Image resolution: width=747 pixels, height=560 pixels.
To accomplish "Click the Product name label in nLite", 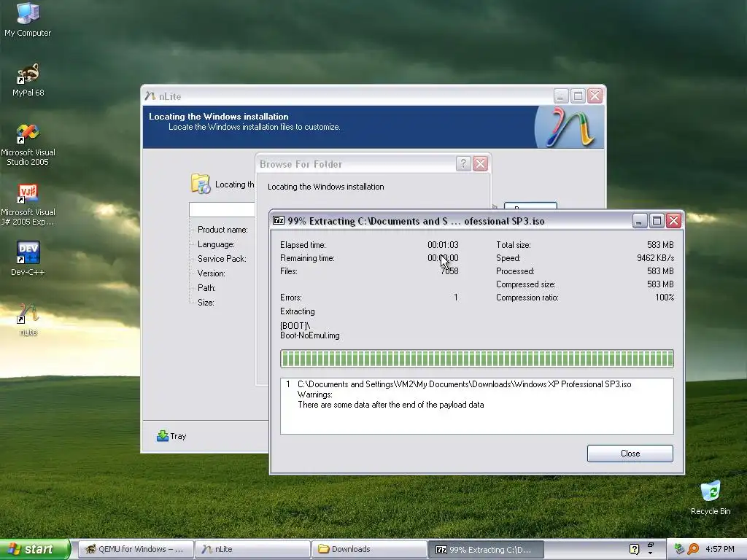I will tap(222, 230).
